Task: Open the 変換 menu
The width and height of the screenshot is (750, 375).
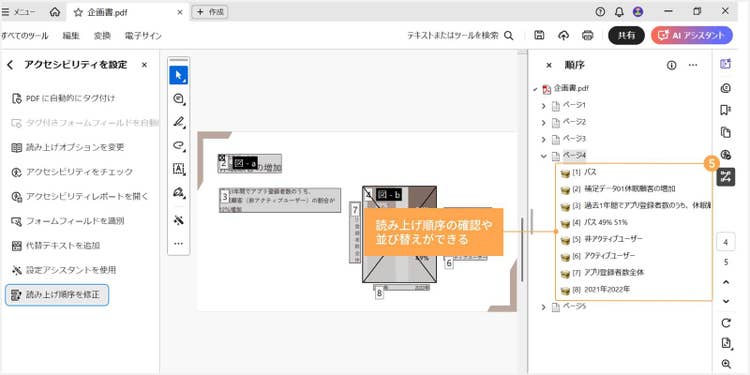Action: click(102, 35)
